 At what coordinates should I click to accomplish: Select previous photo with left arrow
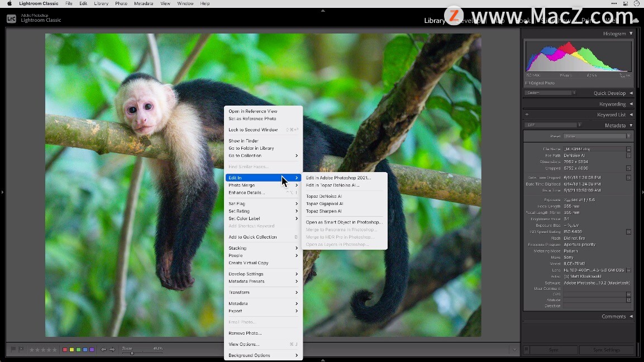(103, 350)
